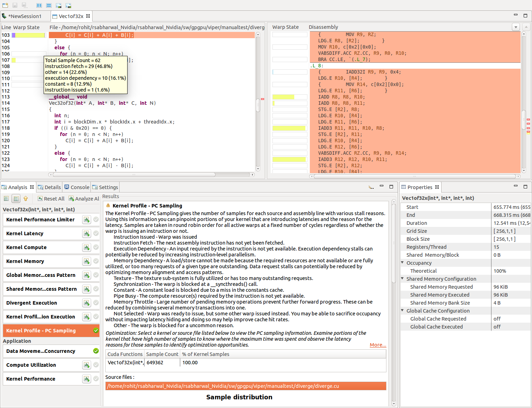
Task: Click the Reset All button
Action: 51,199
